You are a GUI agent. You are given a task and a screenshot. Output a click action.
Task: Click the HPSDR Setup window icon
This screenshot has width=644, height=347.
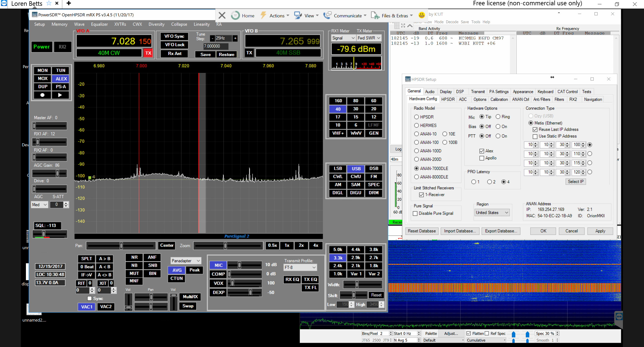408,79
